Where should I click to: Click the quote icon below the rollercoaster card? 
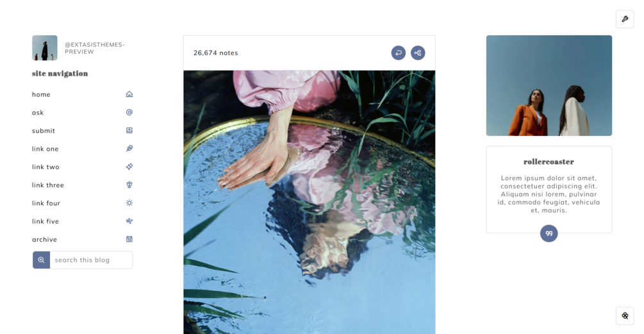(549, 233)
